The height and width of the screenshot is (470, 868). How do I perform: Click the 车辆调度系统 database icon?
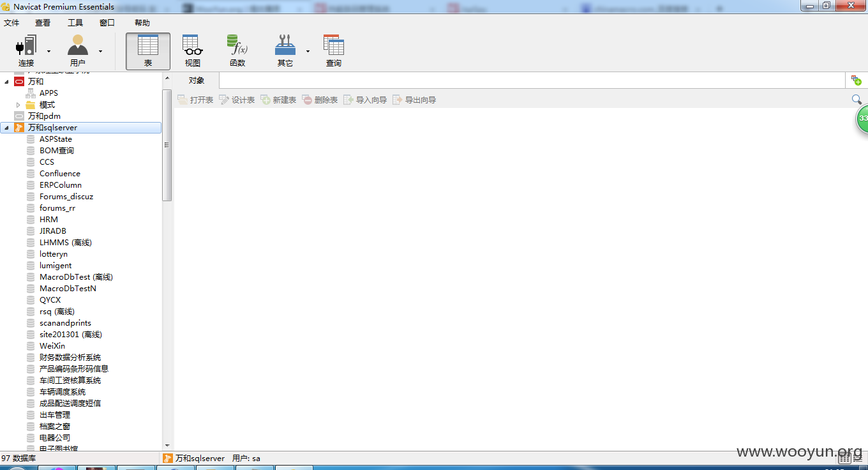[x=31, y=392]
